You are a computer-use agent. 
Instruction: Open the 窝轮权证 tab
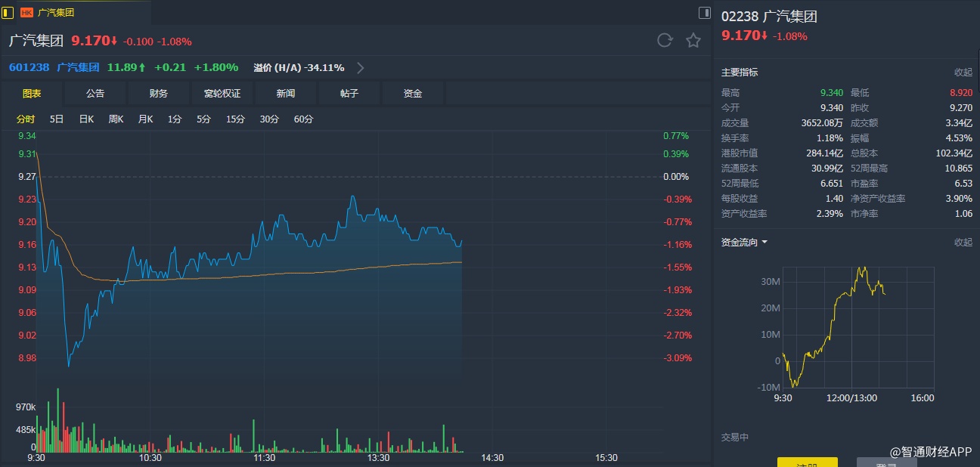click(x=222, y=94)
